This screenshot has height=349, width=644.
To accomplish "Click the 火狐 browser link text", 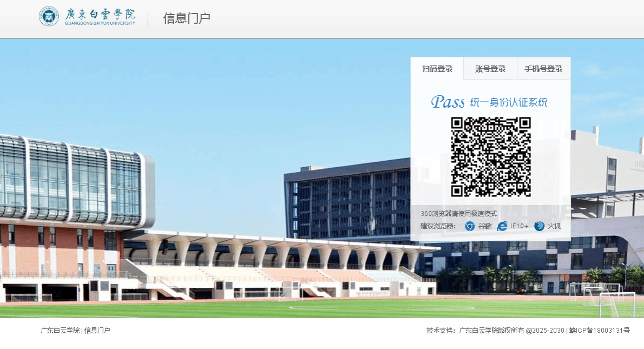I will (554, 226).
